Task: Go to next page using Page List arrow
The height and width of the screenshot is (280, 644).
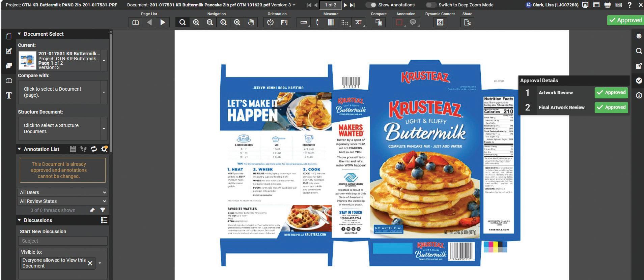Action: click(x=163, y=22)
